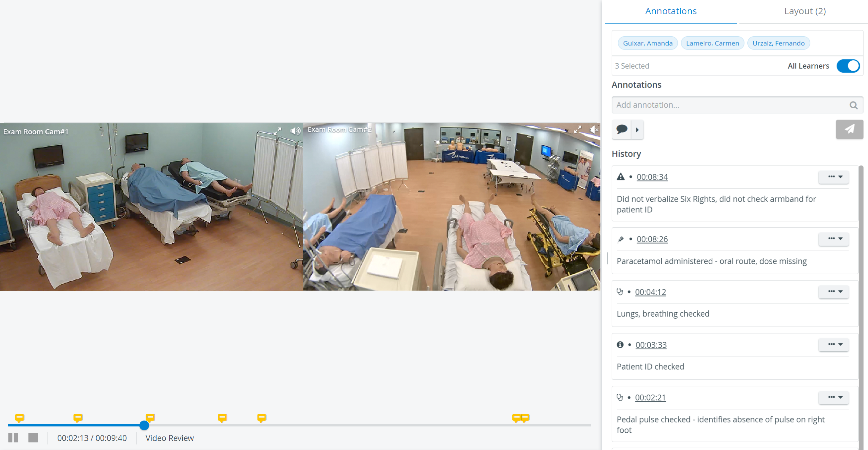The image size is (868, 450).
Task: Expand Exam Room Cam#2 to fullscreen
Action: [x=578, y=130]
